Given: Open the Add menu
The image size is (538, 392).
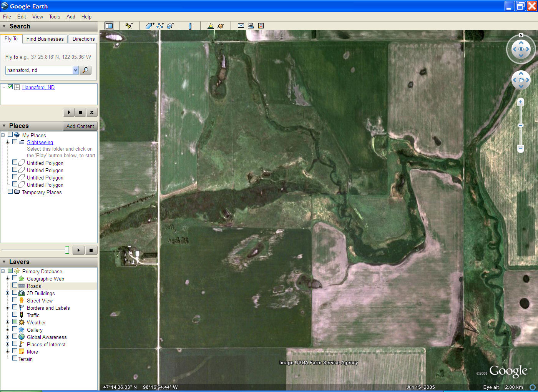Looking at the screenshot, I should click(71, 17).
